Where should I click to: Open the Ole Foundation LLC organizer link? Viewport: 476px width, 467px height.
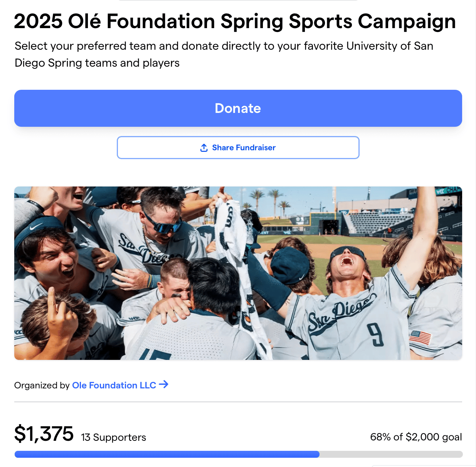coord(114,385)
